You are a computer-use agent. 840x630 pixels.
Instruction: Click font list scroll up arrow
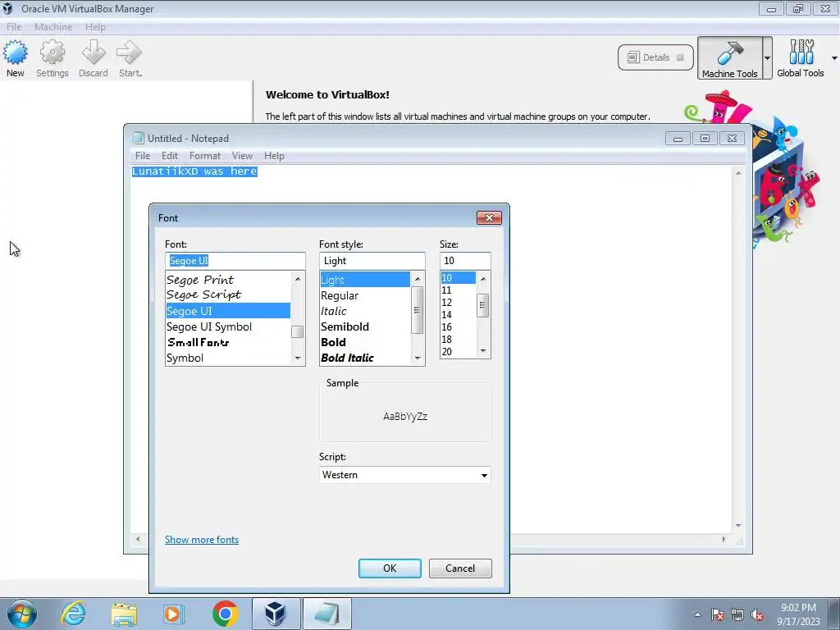(x=298, y=279)
